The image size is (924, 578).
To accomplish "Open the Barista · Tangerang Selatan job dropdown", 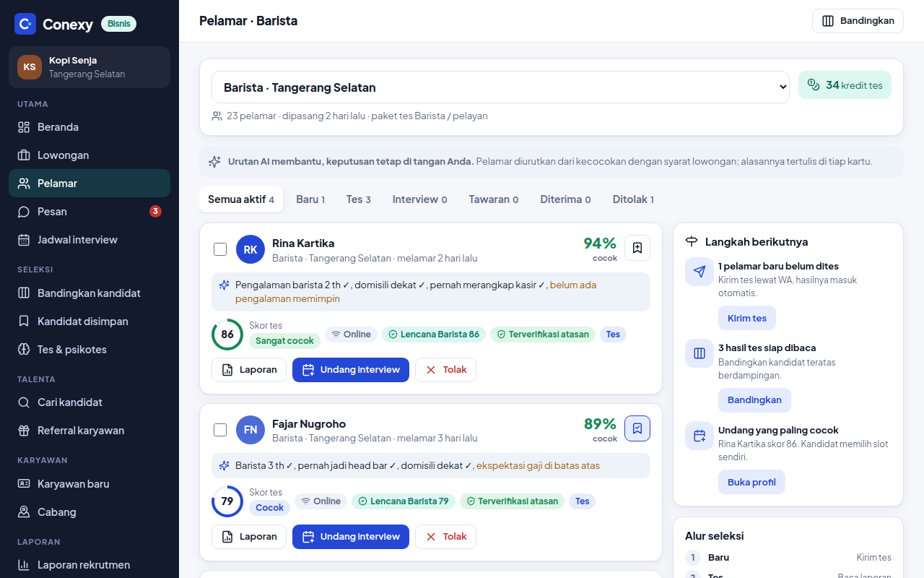I will point(500,87).
